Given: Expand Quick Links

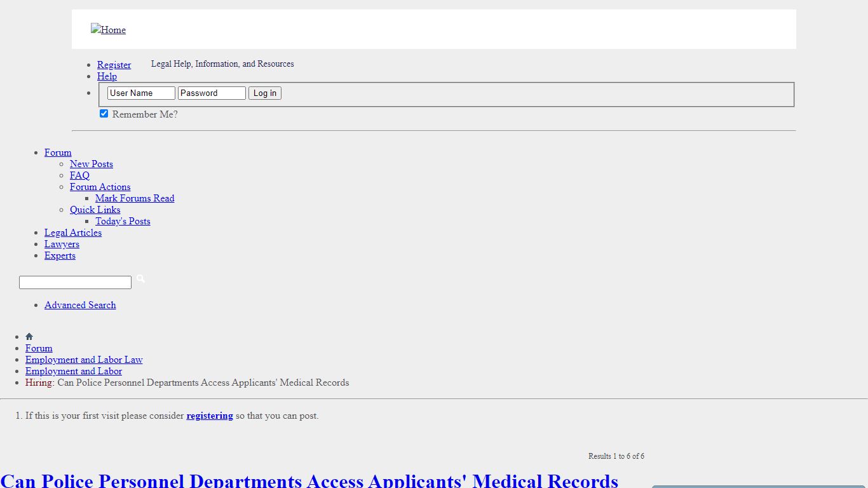Looking at the screenshot, I should (95, 210).
